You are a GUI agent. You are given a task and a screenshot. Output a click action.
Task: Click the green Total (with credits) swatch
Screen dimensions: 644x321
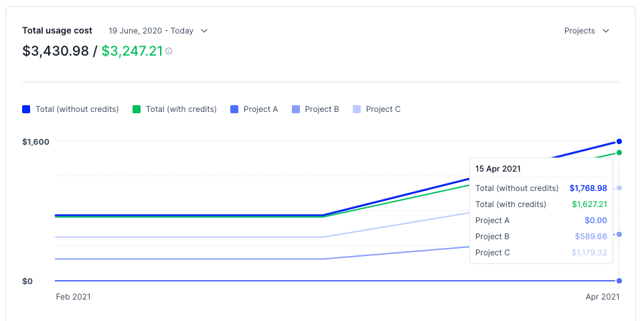pos(137,109)
